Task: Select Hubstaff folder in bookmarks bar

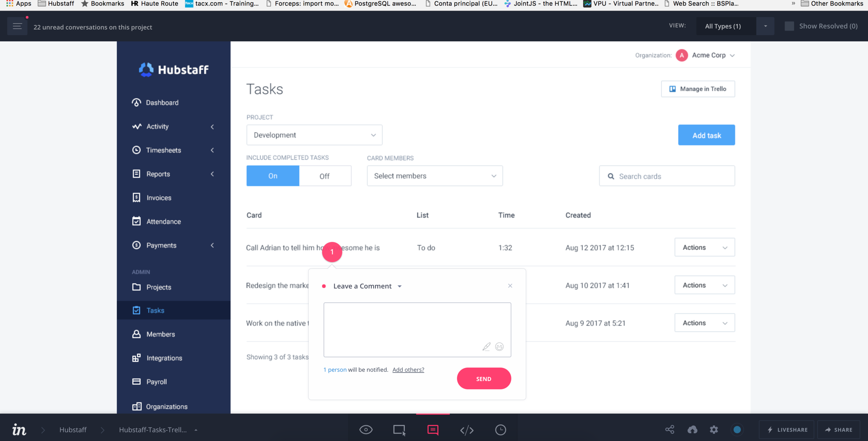Action: tap(56, 3)
